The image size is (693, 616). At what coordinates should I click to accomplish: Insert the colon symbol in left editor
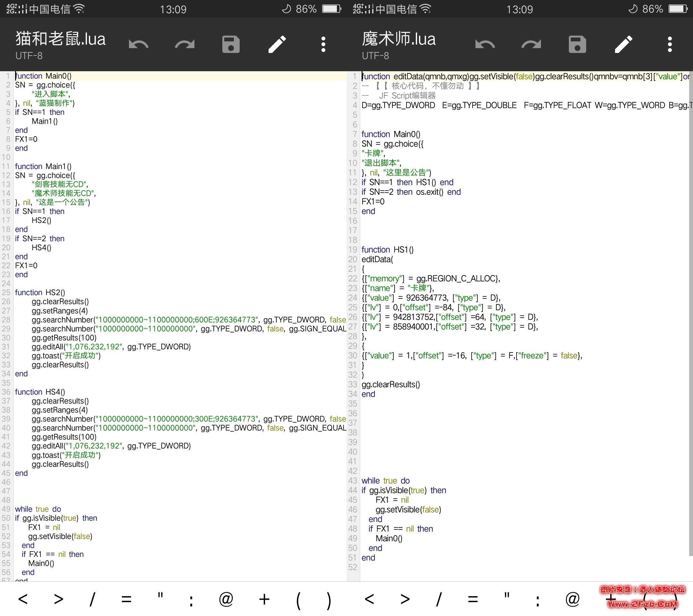[191, 601]
